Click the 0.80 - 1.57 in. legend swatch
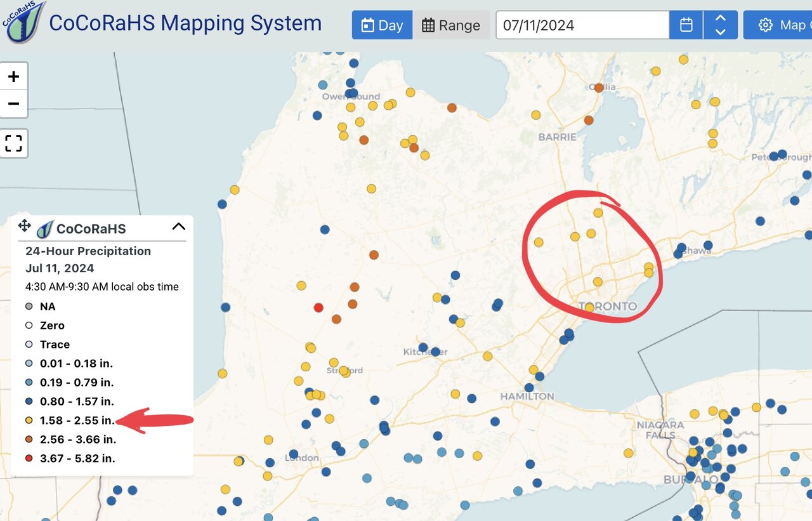The height and width of the screenshot is (521, 812). click(x=29, y=401)
